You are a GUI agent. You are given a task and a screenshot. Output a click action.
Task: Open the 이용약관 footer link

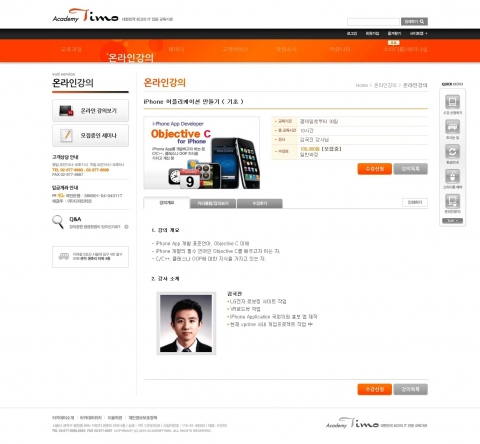(115, 418)
